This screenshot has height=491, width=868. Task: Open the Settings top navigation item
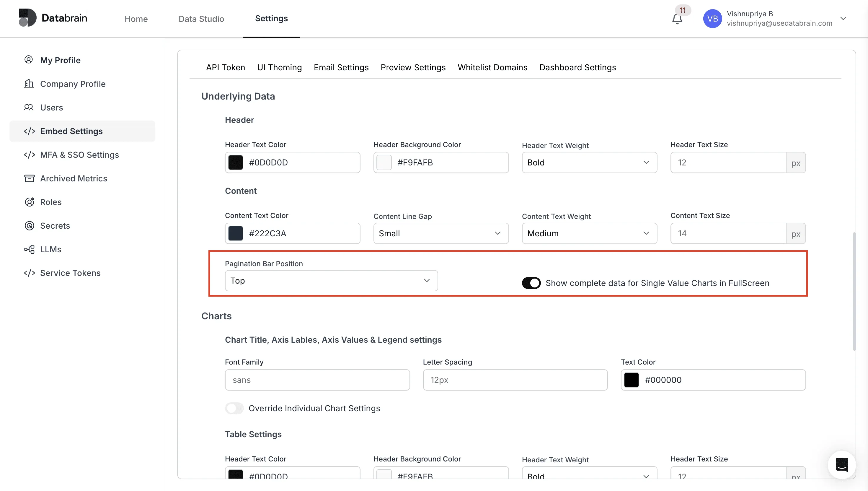pyautogui.click(x=271, y=18)
